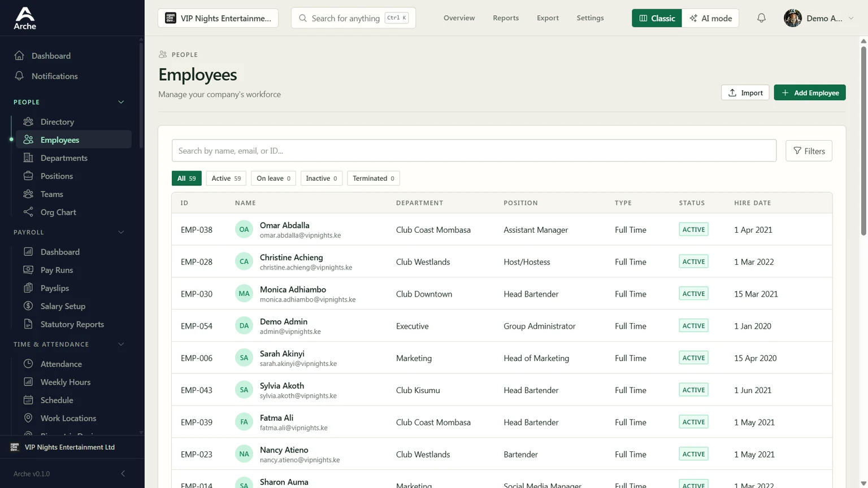Screen dimensions: 868x488
Task: Open the Settings menu item
Action: click(590, 18)
